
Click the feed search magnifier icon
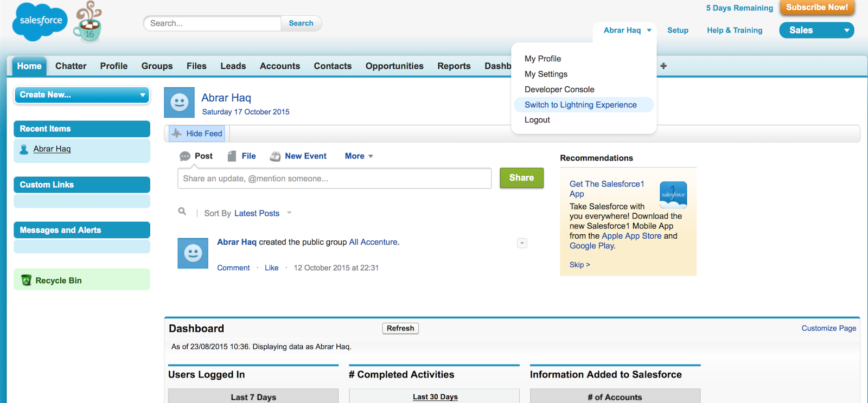(x=182, y=212)
